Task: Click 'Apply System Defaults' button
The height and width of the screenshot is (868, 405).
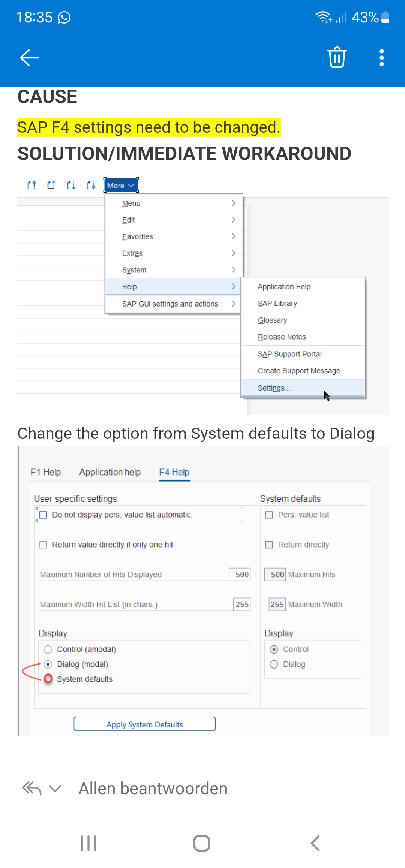Action: click(x=144, y=724)
